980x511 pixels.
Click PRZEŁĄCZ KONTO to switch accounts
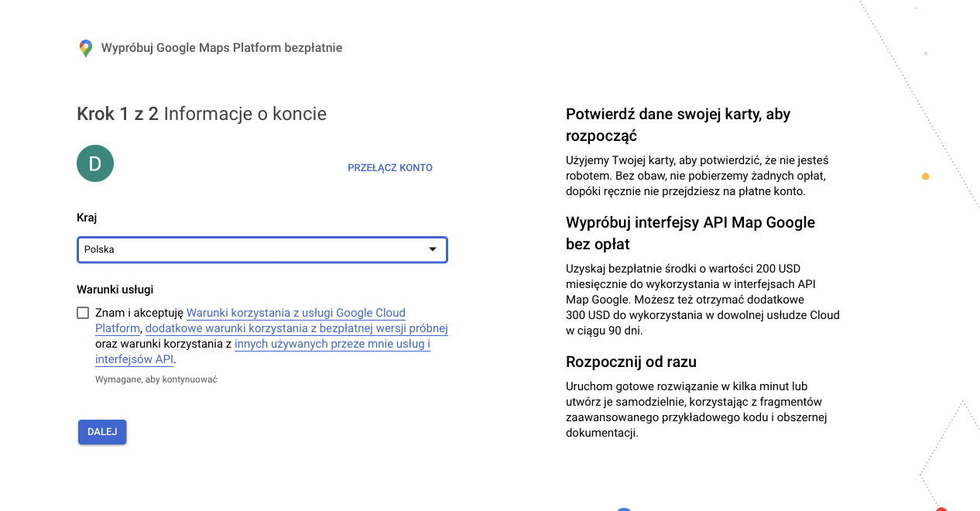coord(389,167)
